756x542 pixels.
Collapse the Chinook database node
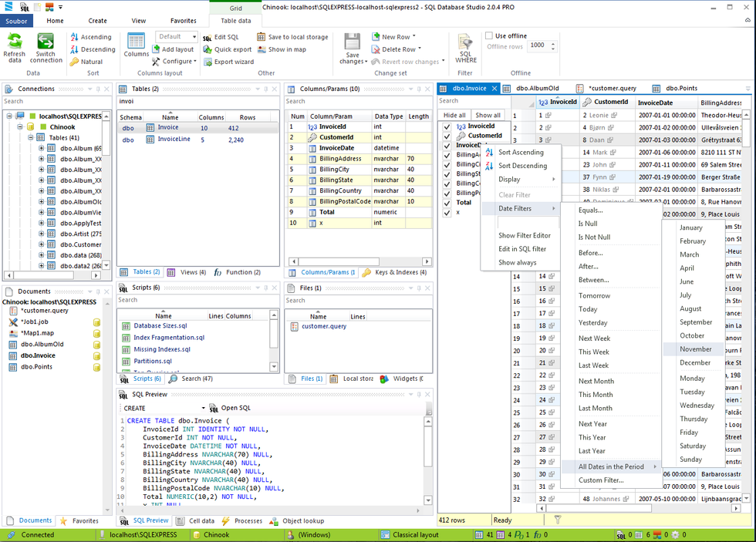pos(19,127)
